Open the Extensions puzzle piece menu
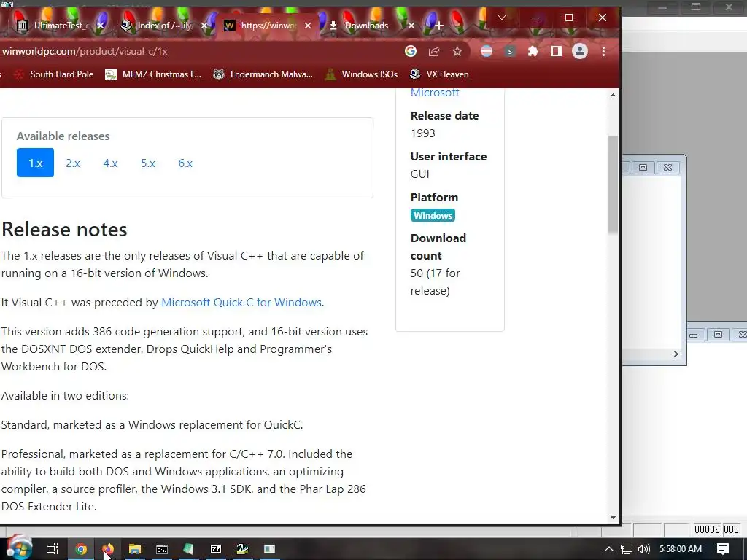Image resolution: width=747 pixels, height=560 pixels. pyautogui.click(x=533, y=51)
